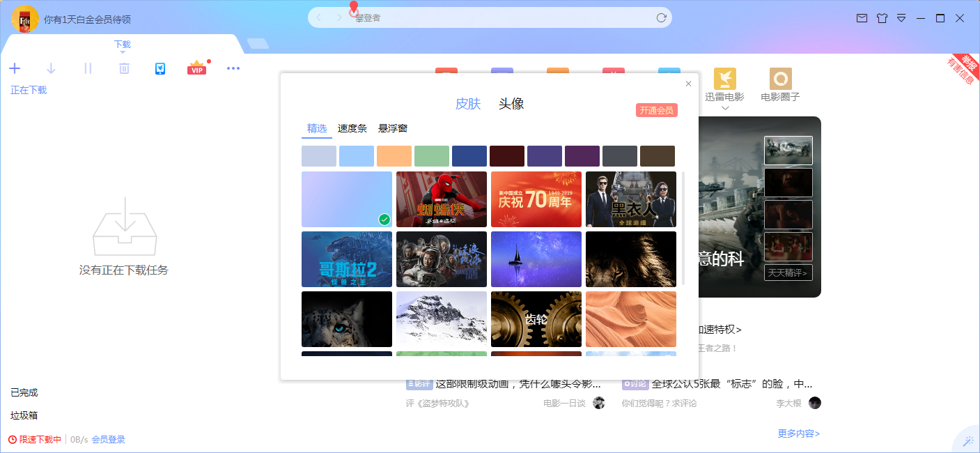The image size is (980, 453).
Task: Open the more options ellipsis icon
Action: [233, 68]
